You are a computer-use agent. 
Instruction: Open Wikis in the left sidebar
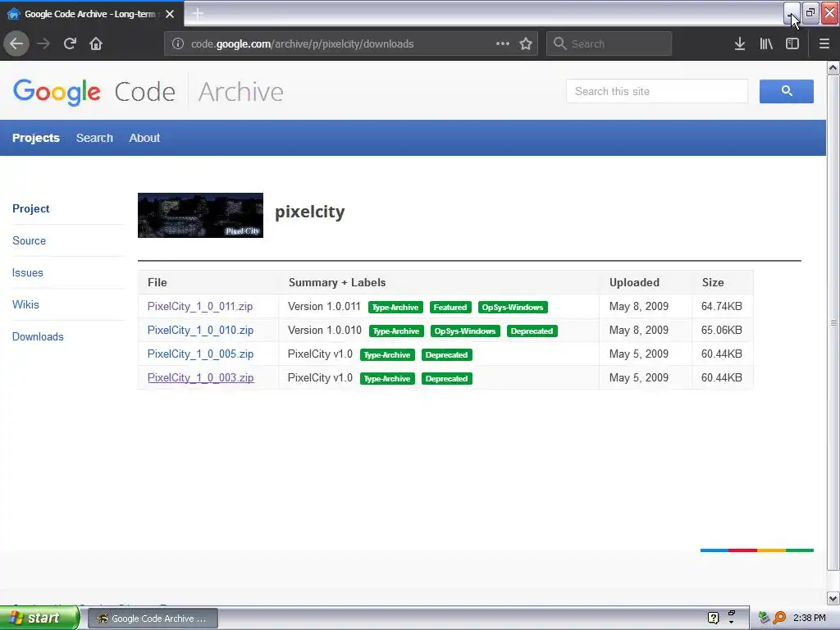point(25,304)
